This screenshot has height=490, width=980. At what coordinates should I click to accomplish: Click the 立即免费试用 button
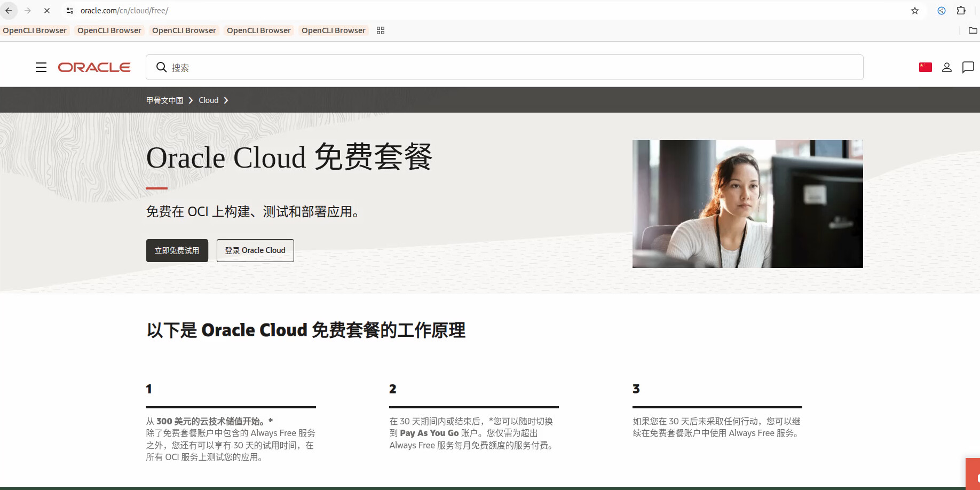(x=177, y=250)
